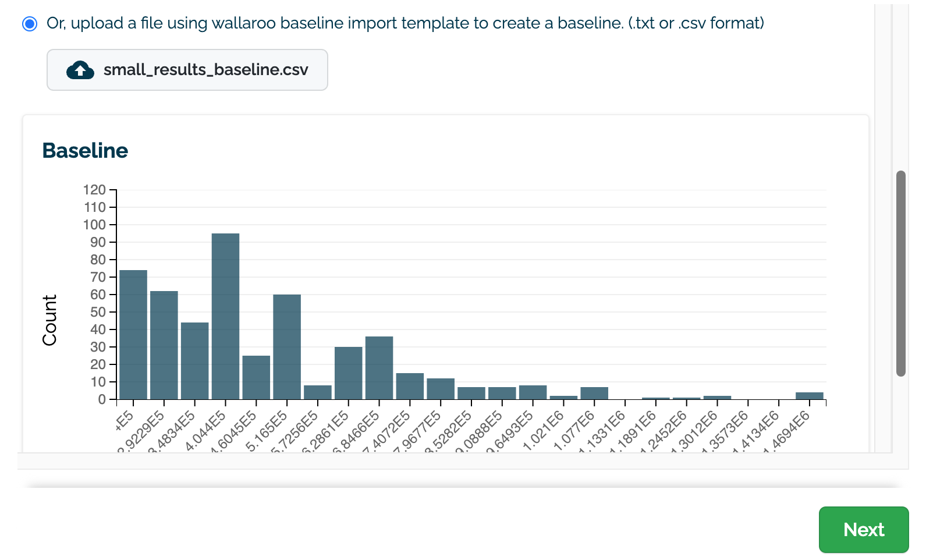Click the 4.044E5 x-axis label
Image resolution: width=926 pixels, height=560 pixels.
205,431
